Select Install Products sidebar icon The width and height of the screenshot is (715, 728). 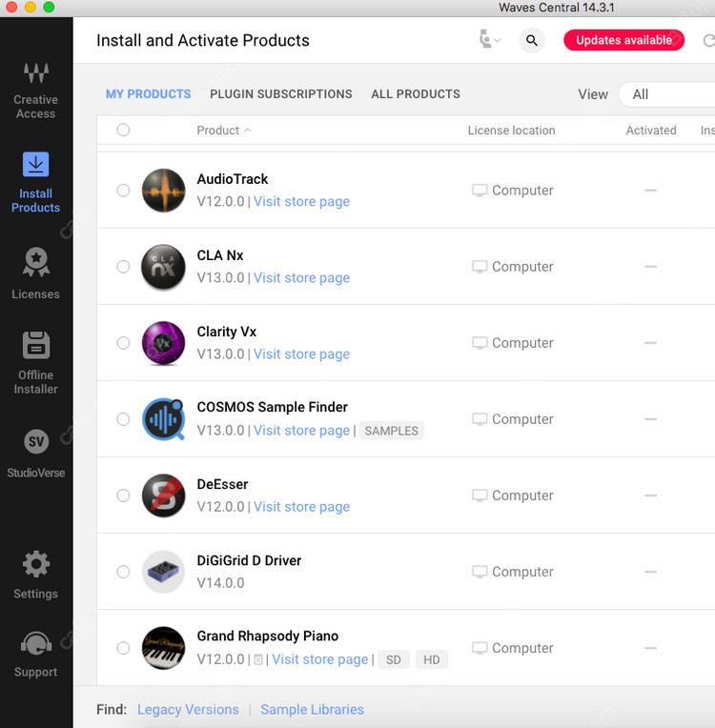35,181
